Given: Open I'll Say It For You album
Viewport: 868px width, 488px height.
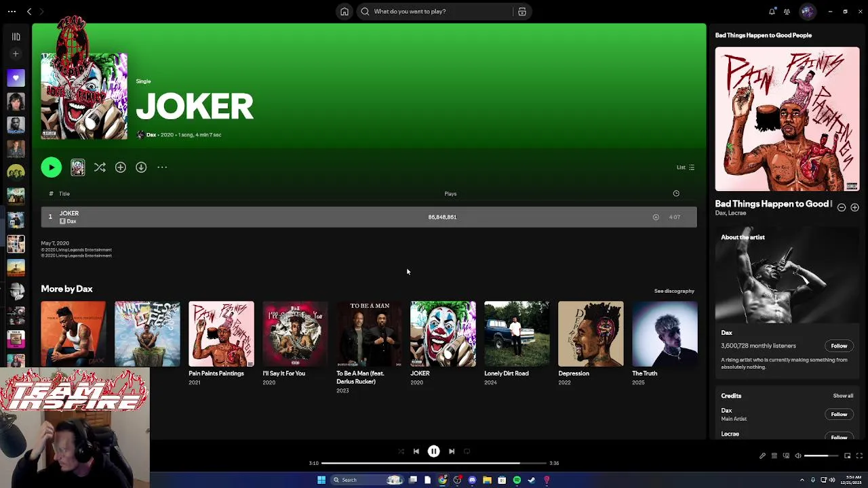Looking at the screenshot, I should (x=295, y=343).
